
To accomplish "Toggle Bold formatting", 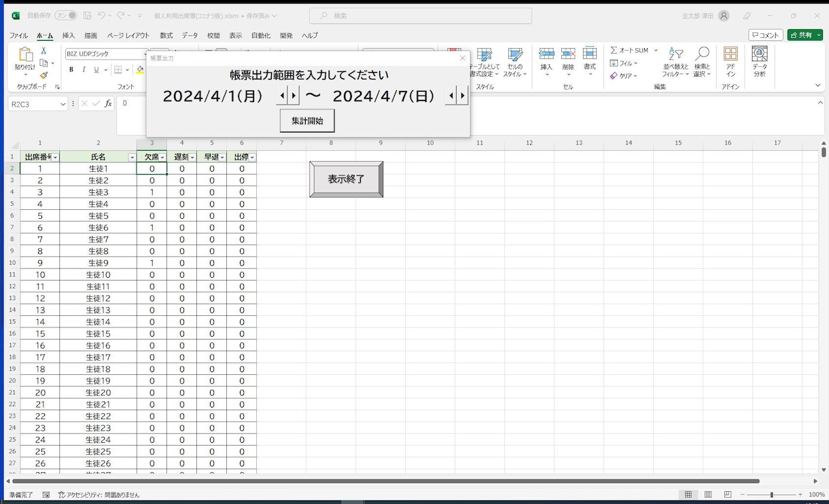I will click(x=71, y=69).
